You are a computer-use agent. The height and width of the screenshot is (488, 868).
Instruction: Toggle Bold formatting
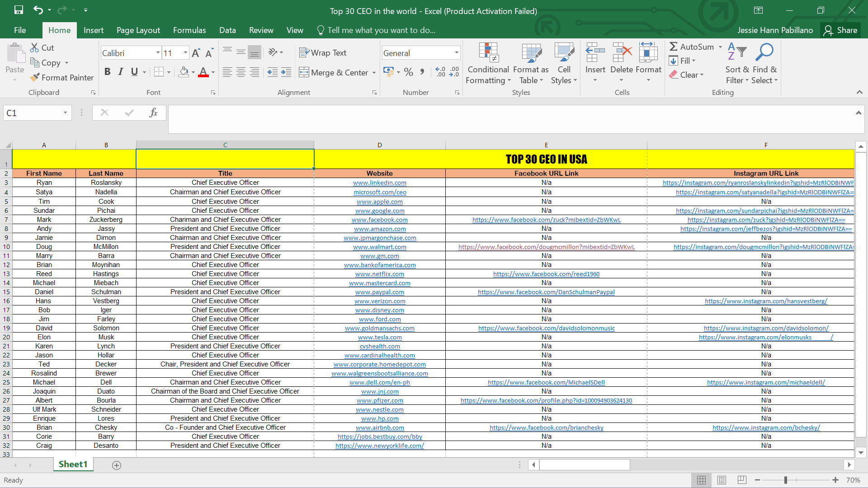coord(107,72)
